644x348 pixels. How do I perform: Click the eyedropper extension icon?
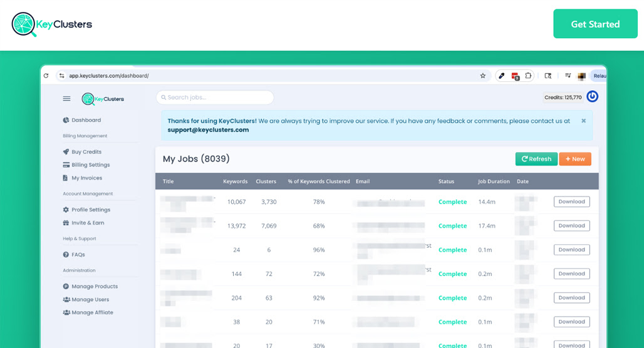click(x=502, y=76)
